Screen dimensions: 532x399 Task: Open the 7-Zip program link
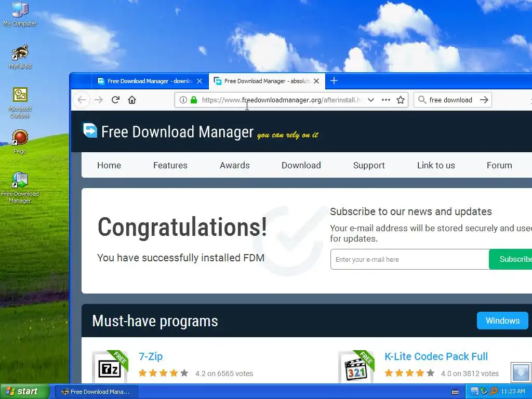[151, 356]
